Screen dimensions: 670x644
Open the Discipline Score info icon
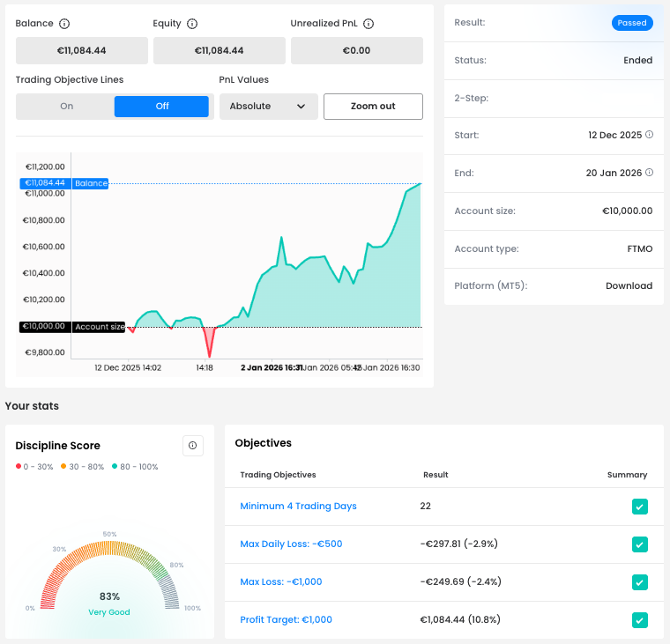(192, 446)
